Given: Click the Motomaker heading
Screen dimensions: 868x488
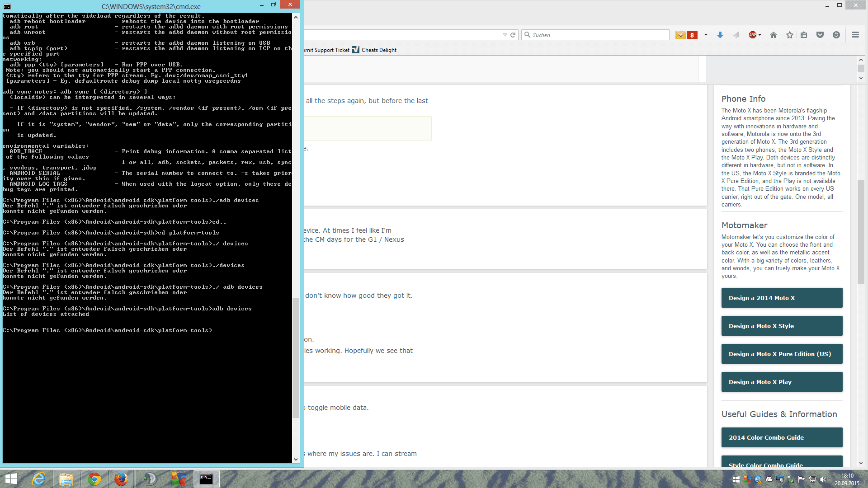Looking at the screenshot, I should 744,225.
